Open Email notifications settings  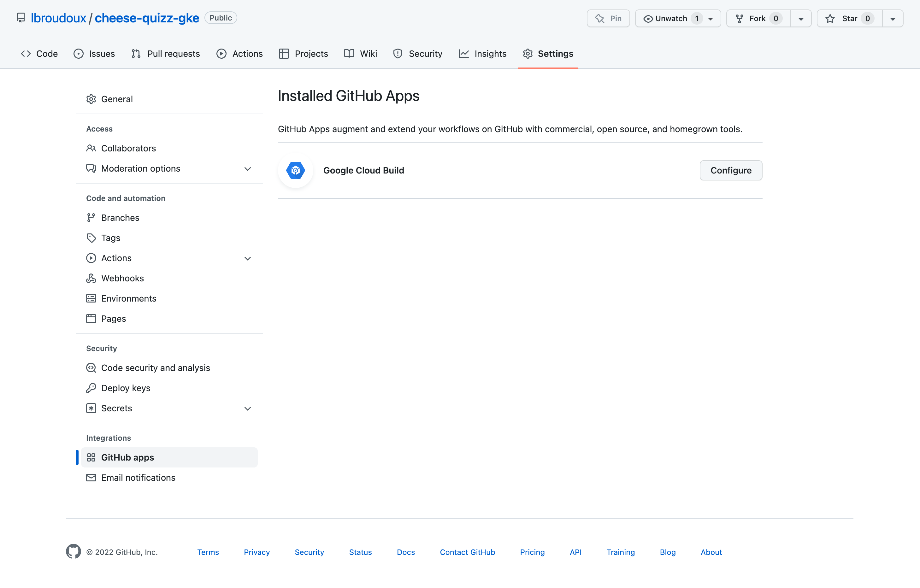138,478
